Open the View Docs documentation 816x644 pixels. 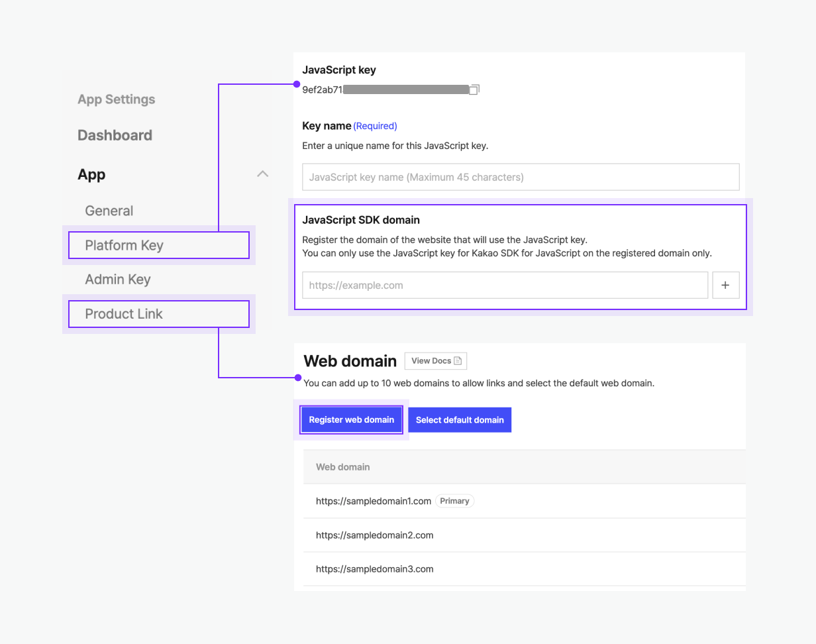tap(435, 360)
